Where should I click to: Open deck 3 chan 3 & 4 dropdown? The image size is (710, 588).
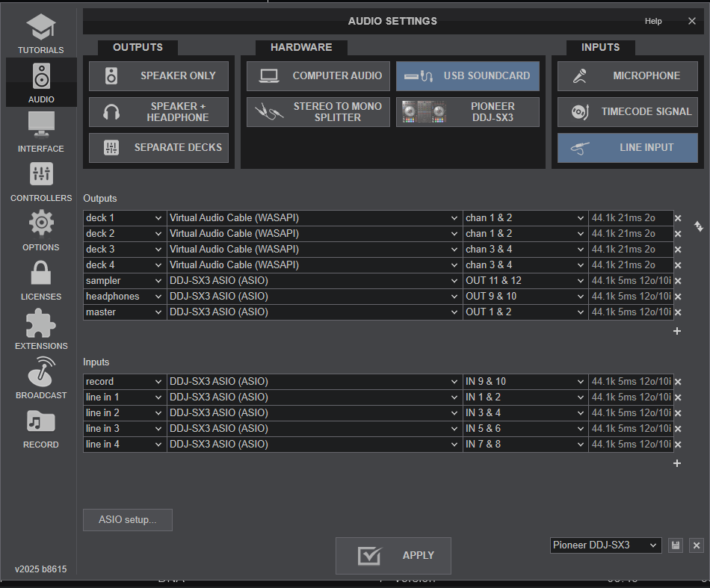[525, 250]
